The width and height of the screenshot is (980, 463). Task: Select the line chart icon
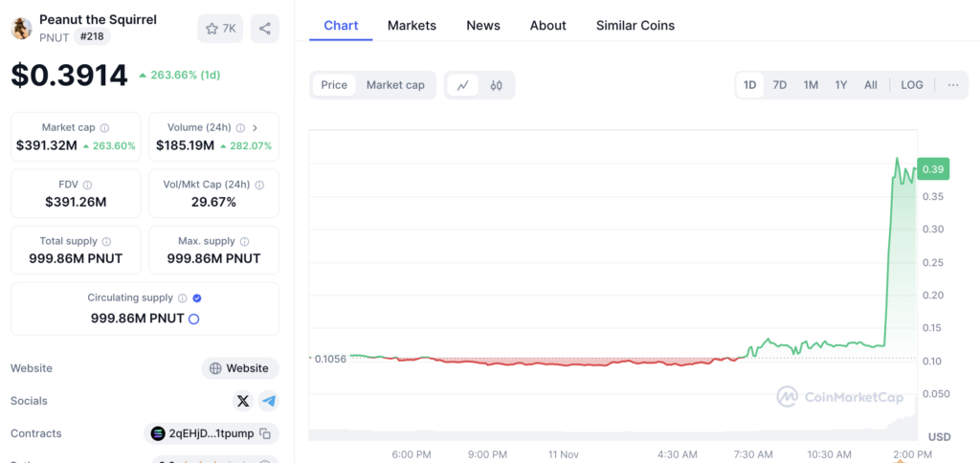coord(462,85)
